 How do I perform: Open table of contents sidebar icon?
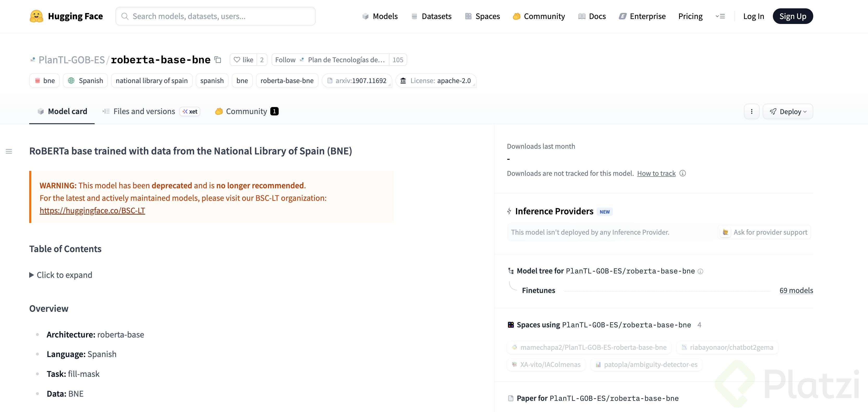(x=9, y=152)
